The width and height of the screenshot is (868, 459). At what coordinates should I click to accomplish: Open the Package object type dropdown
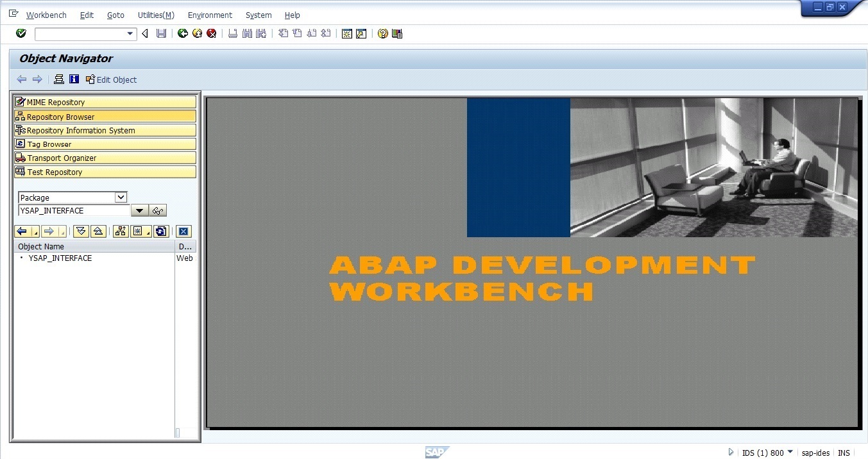(x=121, y=197)
